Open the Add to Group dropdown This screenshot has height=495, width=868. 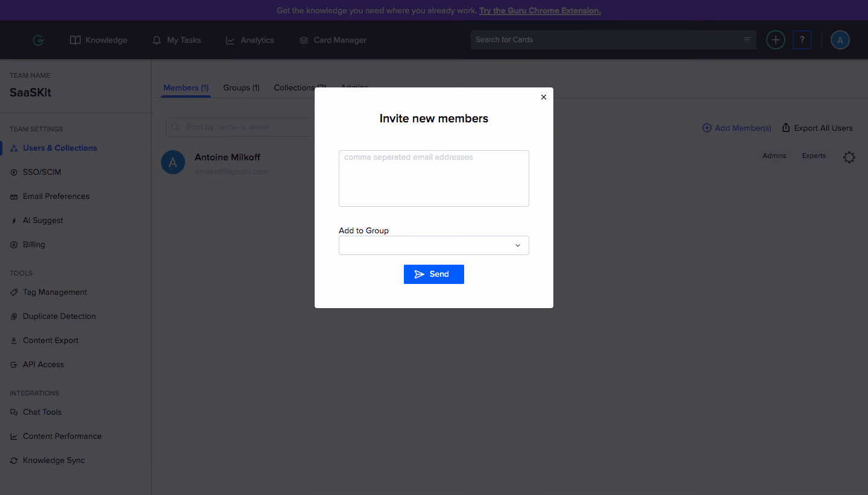click(434, 245)
